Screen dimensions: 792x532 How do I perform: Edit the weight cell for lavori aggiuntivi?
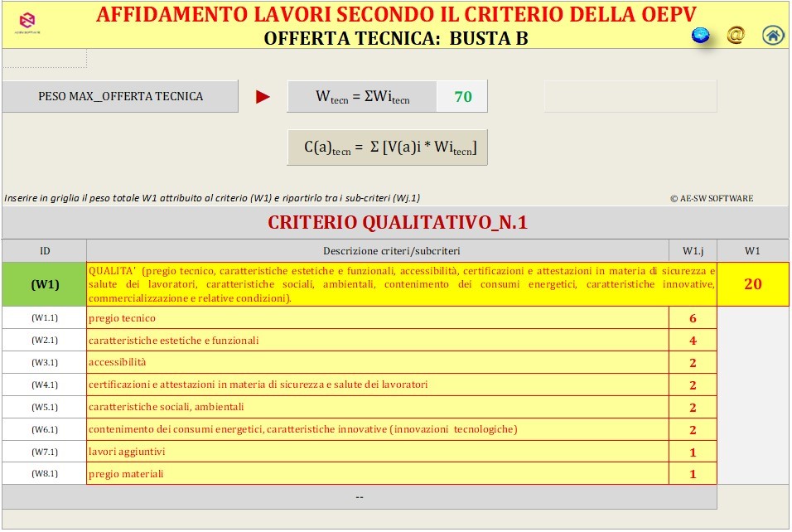tap(693, 452)
